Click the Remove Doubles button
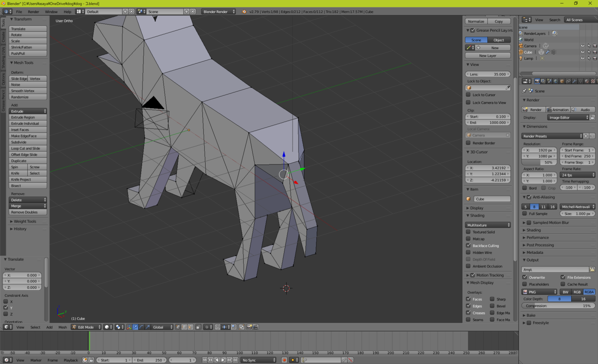 tap(28, 212)
